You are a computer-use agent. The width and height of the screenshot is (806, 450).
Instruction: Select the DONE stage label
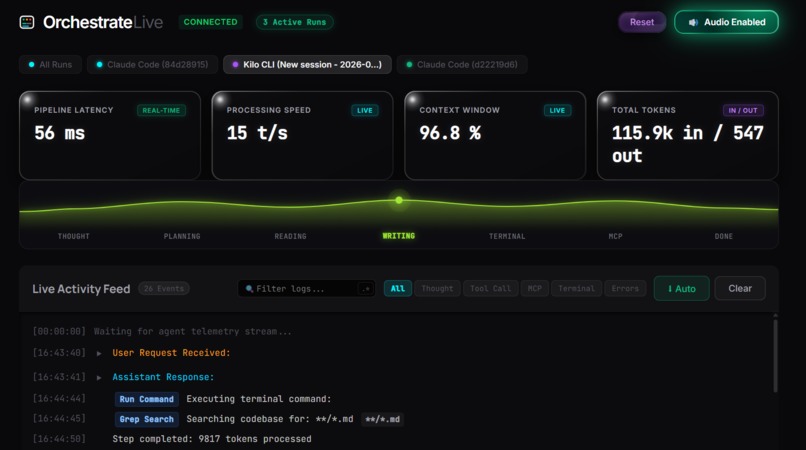[724, 236]
